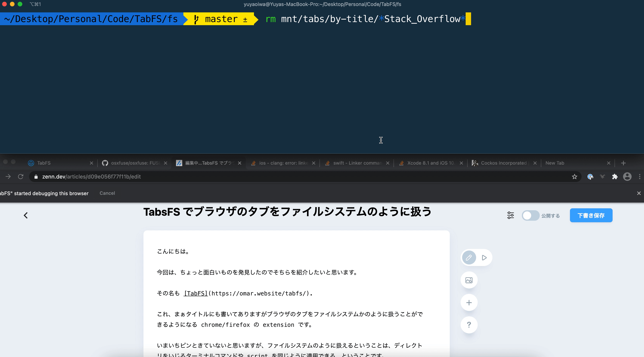
Task: Click the terminal window title text
Action: 323,4
